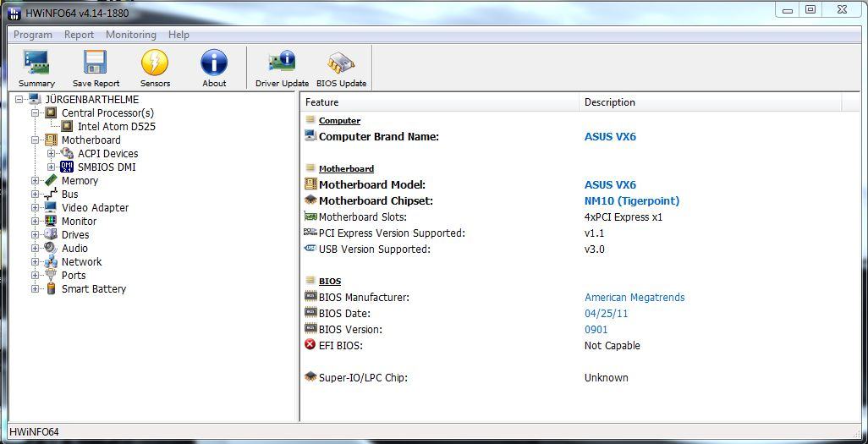This screenshot has width=868, height=444.
Task: Expand the ACPI Devices node
Action: tap(52, 153)
